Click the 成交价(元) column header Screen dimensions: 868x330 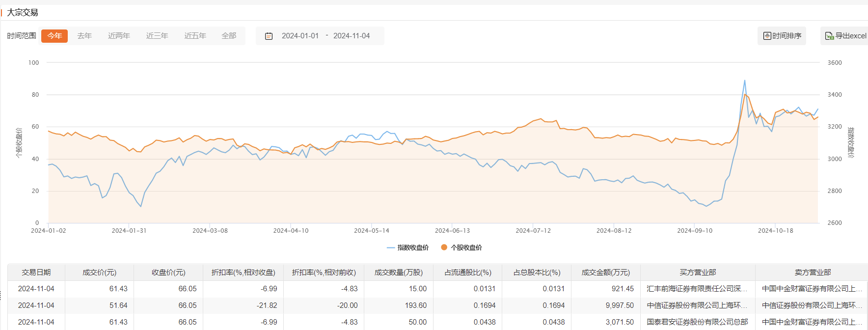tap(99, 273)
